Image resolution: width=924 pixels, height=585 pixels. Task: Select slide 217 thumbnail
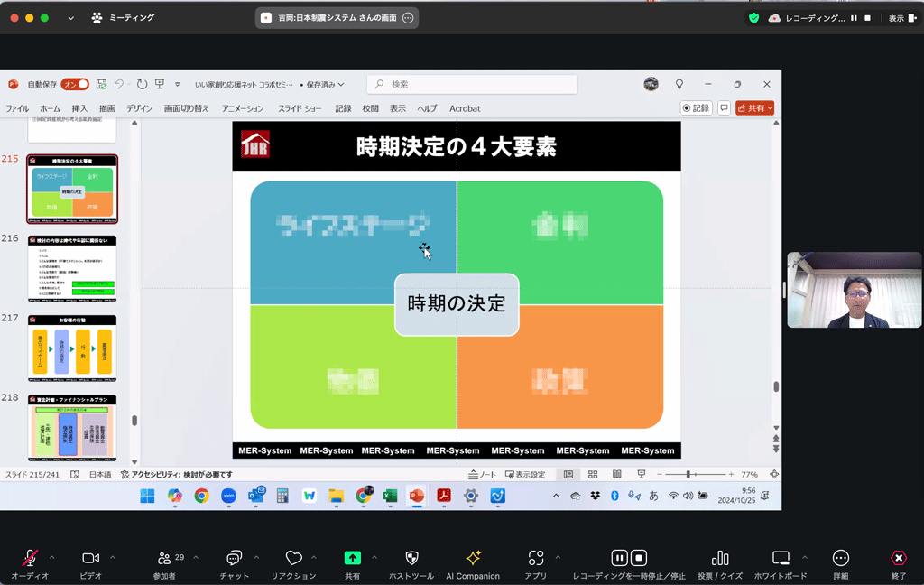pyautogui.click(x=72, y=348)
